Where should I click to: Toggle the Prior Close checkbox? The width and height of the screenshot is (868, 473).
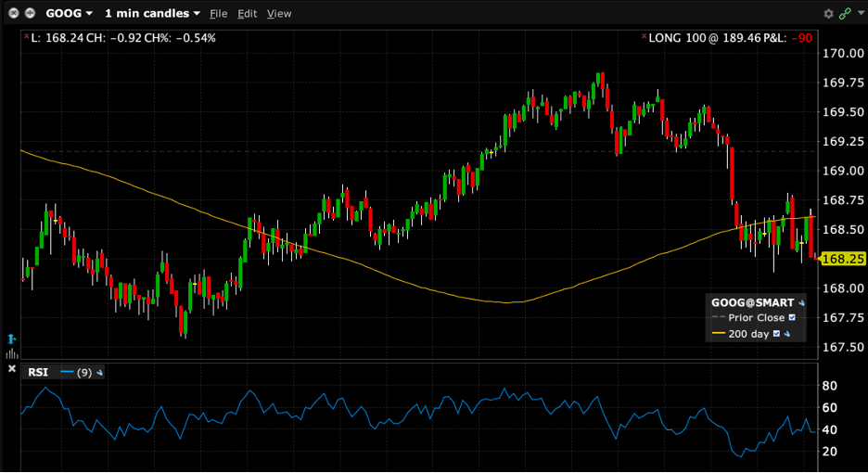point(792,318)
